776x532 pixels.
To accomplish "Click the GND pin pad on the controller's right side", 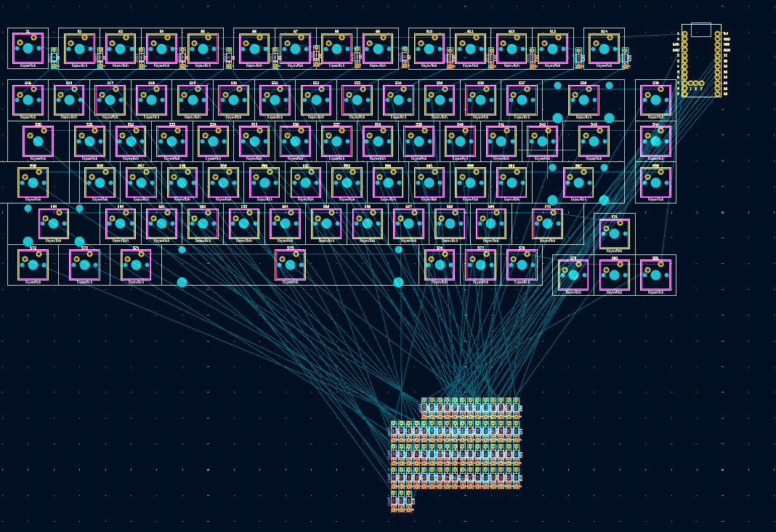I will pos(718,39).
